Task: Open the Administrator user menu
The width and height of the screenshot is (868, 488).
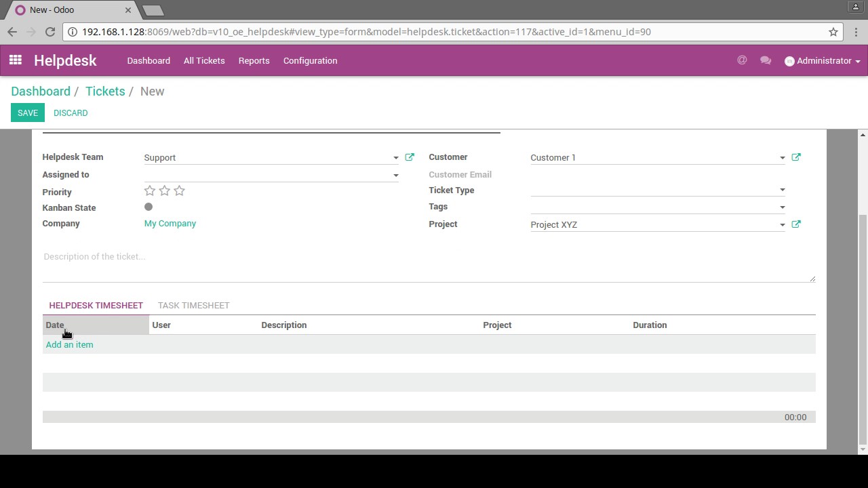Action: click(823, 60)
